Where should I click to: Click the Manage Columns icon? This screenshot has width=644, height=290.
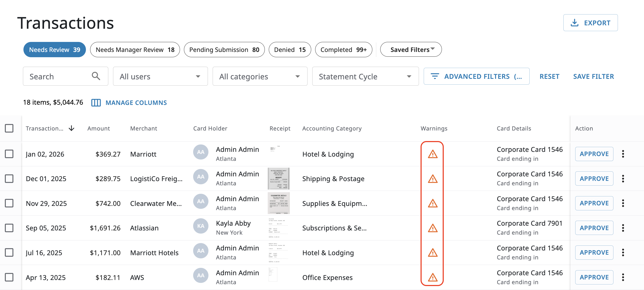[96, 103]
